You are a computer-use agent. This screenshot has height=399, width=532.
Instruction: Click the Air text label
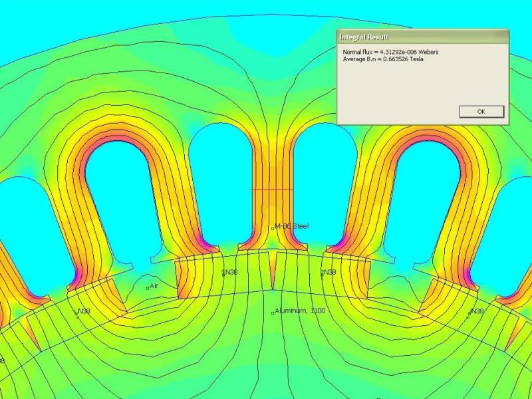click(x=154, y=286)
